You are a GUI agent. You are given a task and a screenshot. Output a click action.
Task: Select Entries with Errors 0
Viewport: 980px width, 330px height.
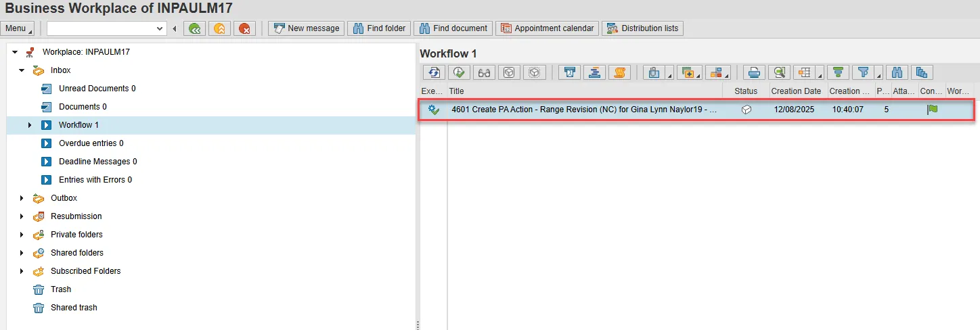click(95, 180)
